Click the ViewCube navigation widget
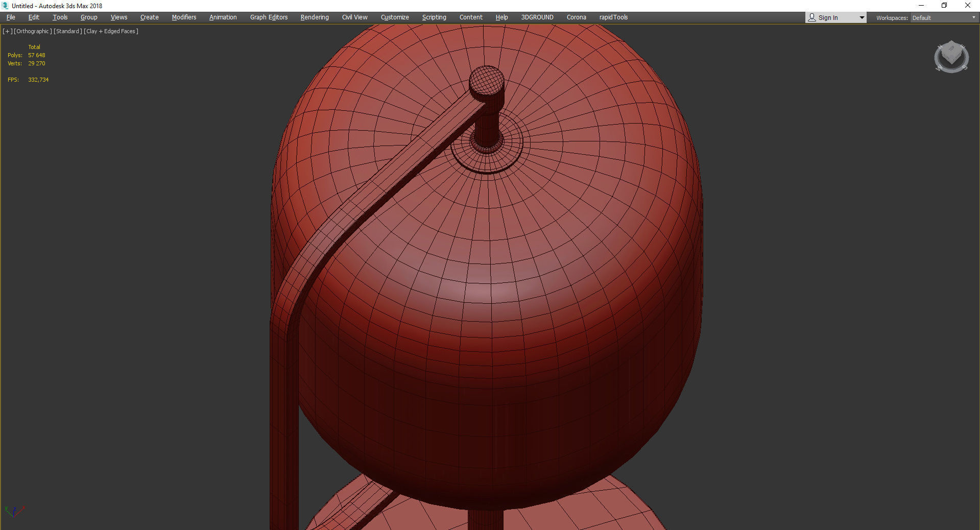The width and height of the screenshot is (980, 530). point(951,57)
